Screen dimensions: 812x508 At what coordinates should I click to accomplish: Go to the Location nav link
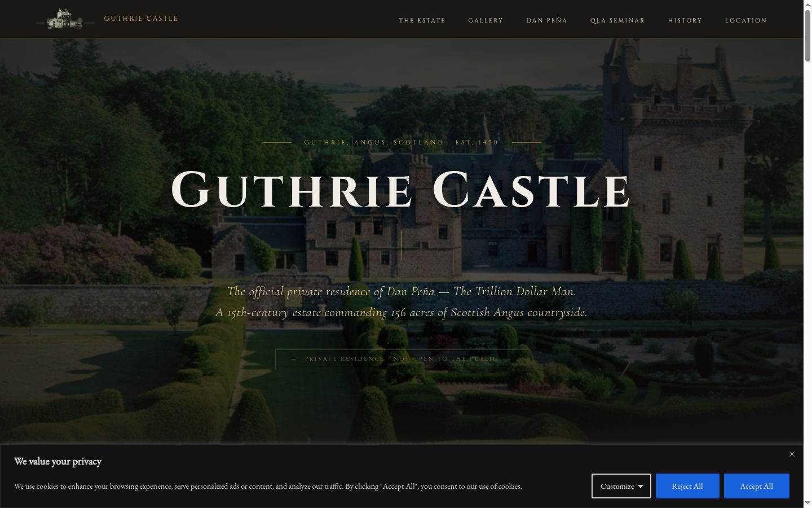click(746, 20)
